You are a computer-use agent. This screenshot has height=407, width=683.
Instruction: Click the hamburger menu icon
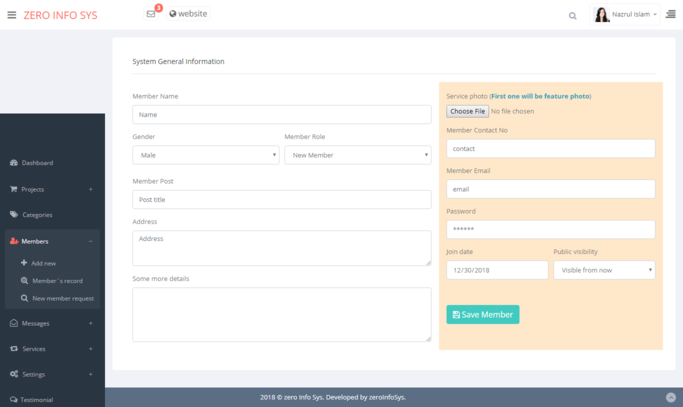point(12,15)
